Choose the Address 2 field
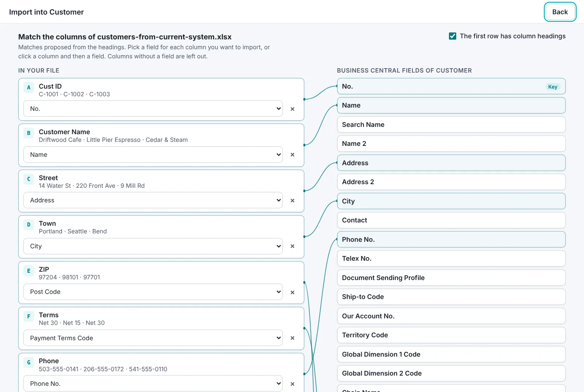The height and width of the screenshot is (392, 584). 451,182
